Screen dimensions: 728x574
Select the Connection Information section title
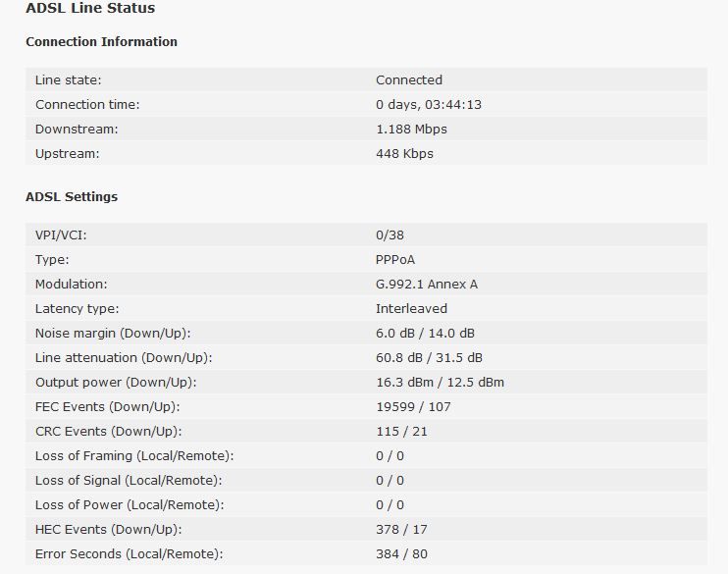[102, 42]
